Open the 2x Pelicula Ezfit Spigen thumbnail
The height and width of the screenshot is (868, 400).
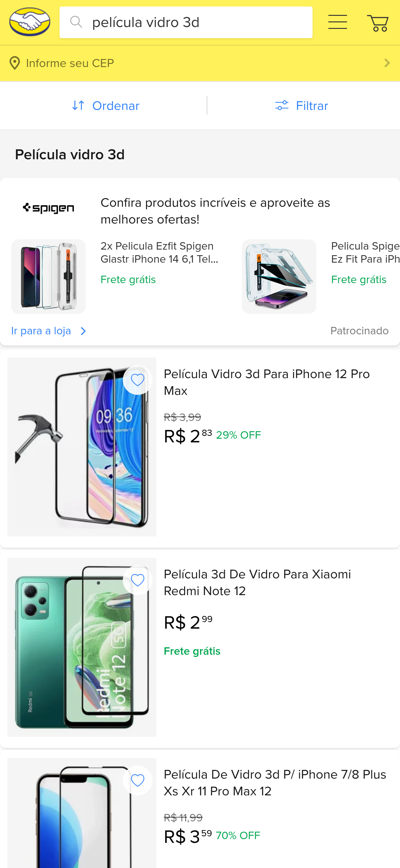point(48,276)
